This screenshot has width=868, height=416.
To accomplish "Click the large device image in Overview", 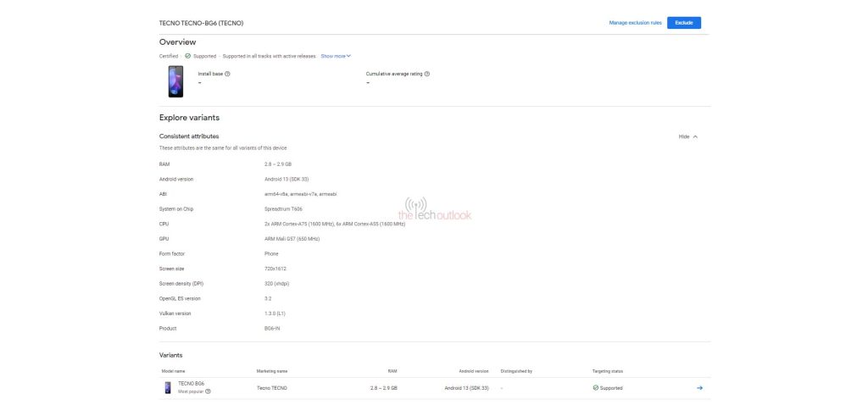I will point(175,81).
